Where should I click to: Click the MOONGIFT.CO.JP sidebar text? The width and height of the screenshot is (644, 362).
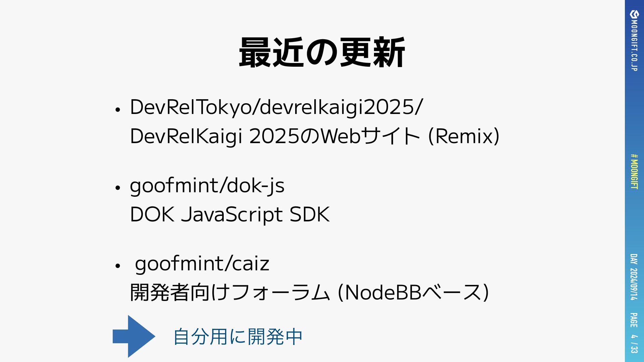tap(634, 45)
